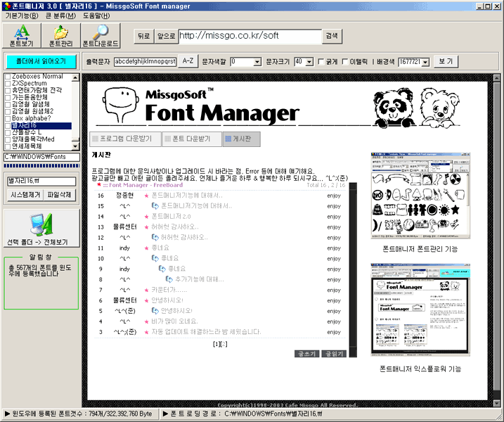This screenshot has width=504, height=422.
Task: Click the smiley face MissgoSoft logo
Action: tap(120, 105)
